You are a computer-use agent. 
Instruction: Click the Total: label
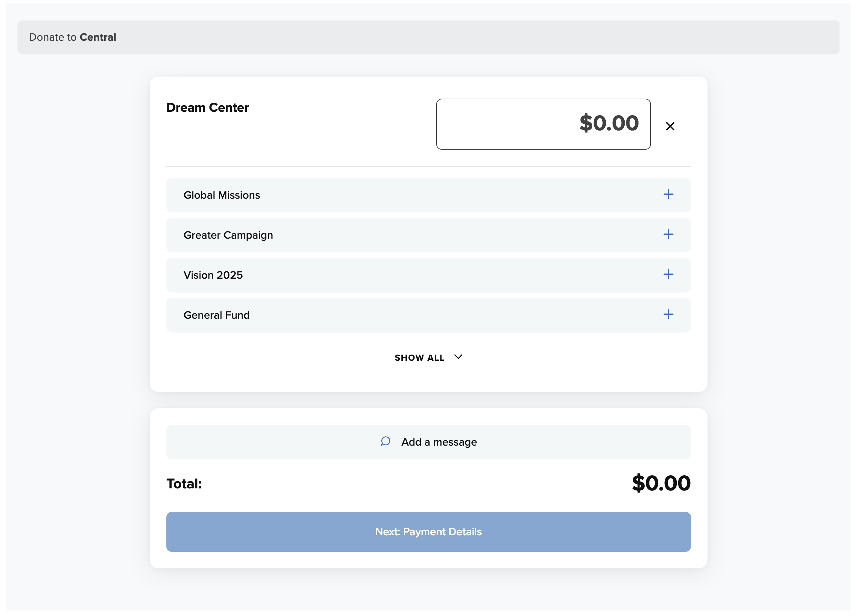pyautogui.click(x=184, y=484)
